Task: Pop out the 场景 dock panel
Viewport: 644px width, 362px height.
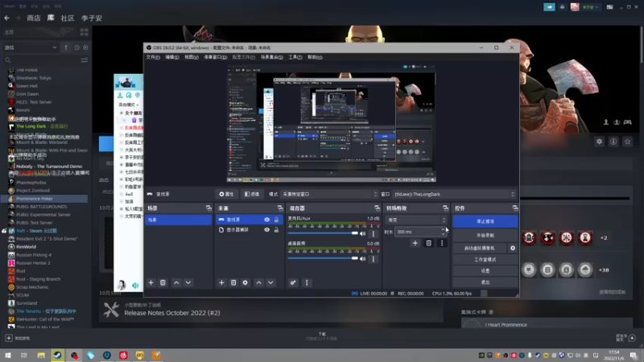Action: pos(208,208)
